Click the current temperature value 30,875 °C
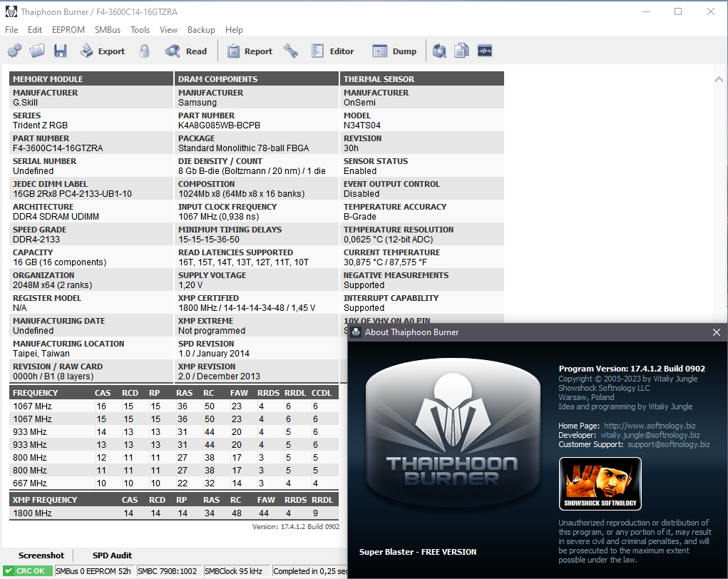 (x=385, y=262)
